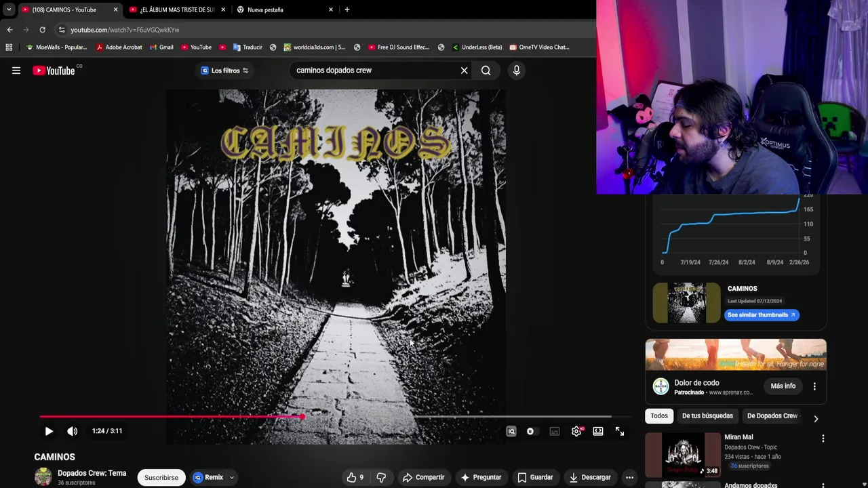Download video with Descargar

(590, 477)
